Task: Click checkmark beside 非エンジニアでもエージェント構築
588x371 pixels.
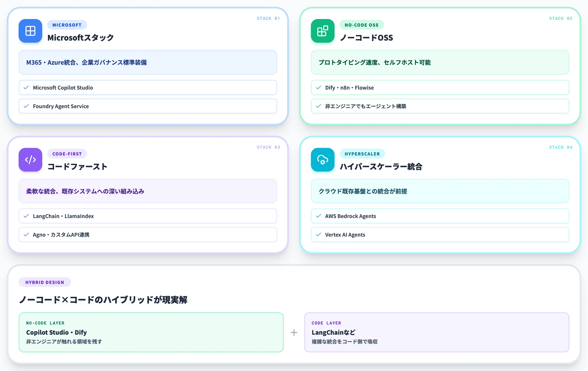Action: point(318,106)
